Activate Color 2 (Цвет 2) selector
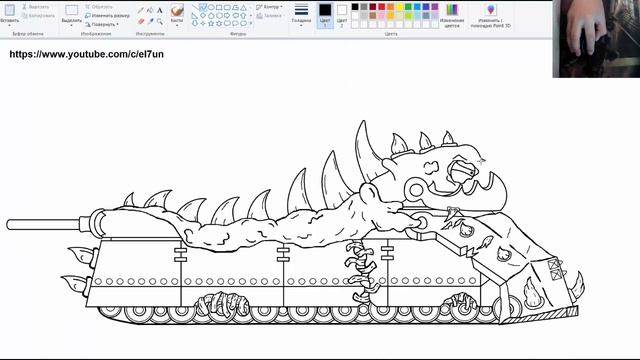The image size is (640, 360). 342,16
